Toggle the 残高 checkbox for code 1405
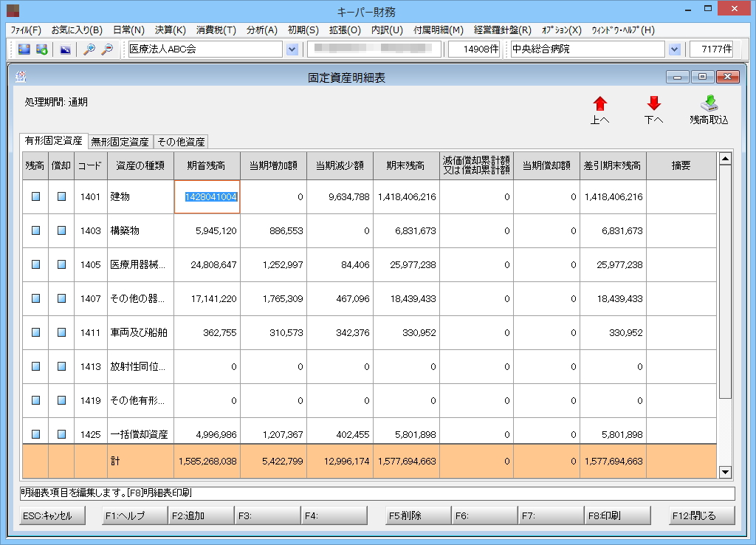The height and width of the screenshot is (545, 756). click(x=35, y=264)
